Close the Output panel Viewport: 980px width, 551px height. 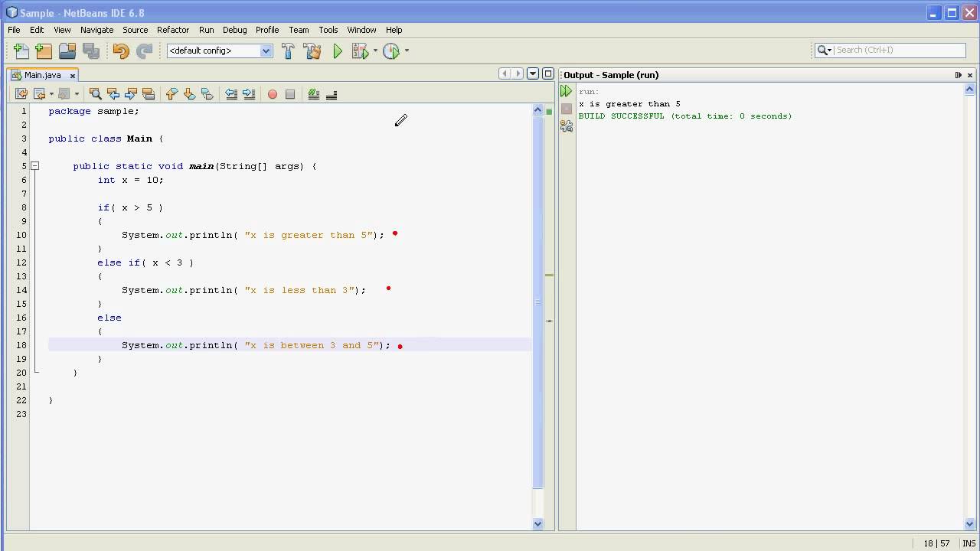970,75
